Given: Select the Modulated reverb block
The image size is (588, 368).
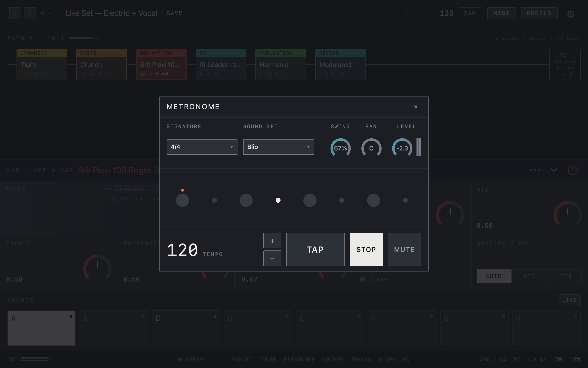Looking at the screenshot, I should pos(340,64).
